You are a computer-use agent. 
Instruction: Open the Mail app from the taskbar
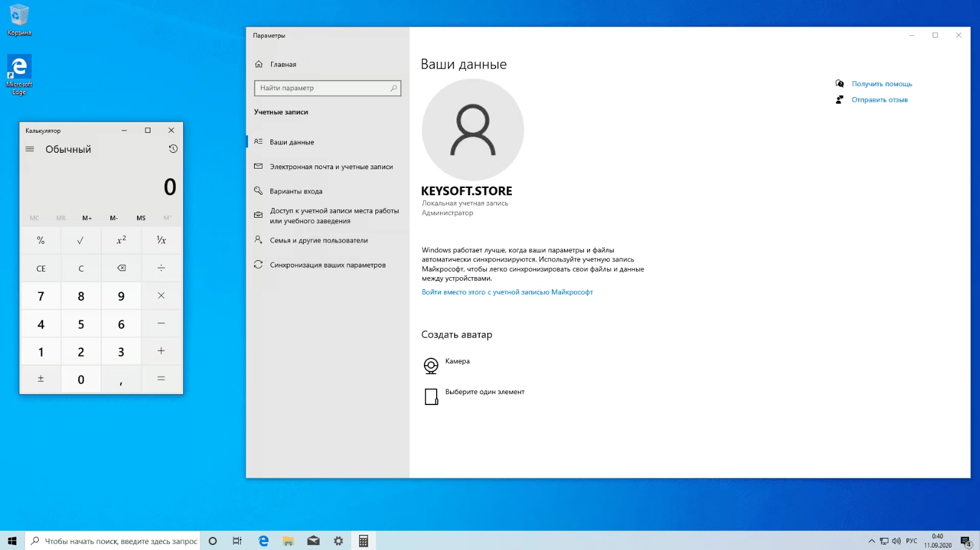[x=313, y=540]
